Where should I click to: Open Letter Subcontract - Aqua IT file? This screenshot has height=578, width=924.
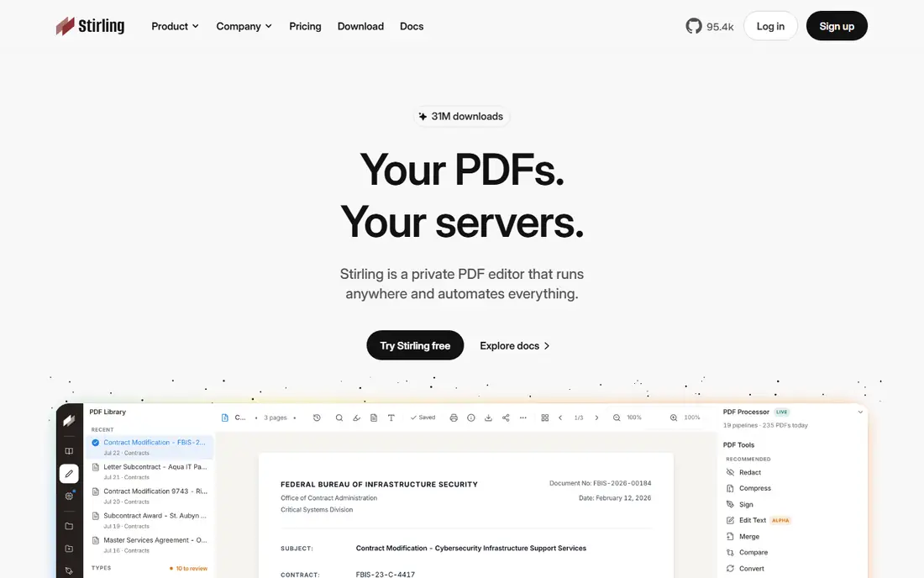pos(150,471)
